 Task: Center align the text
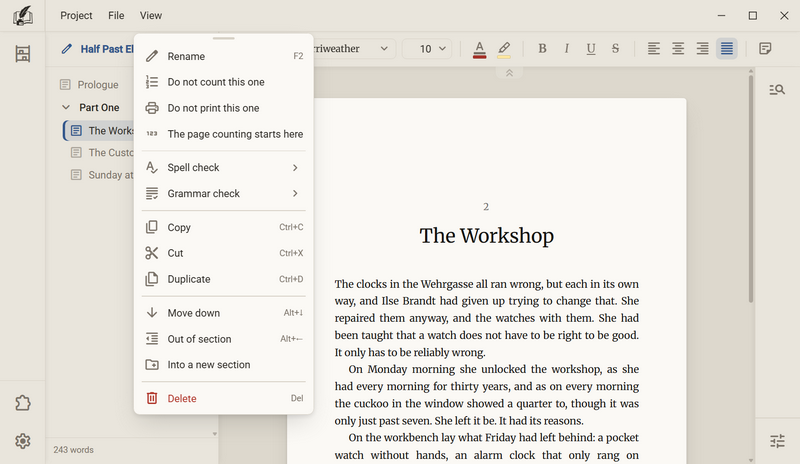pos(678,48)
